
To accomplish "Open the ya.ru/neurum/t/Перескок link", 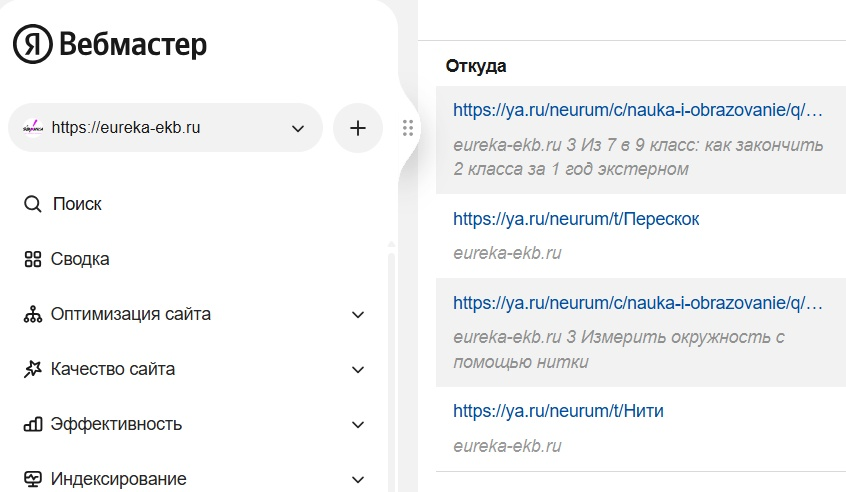I will tap(576, 219).
